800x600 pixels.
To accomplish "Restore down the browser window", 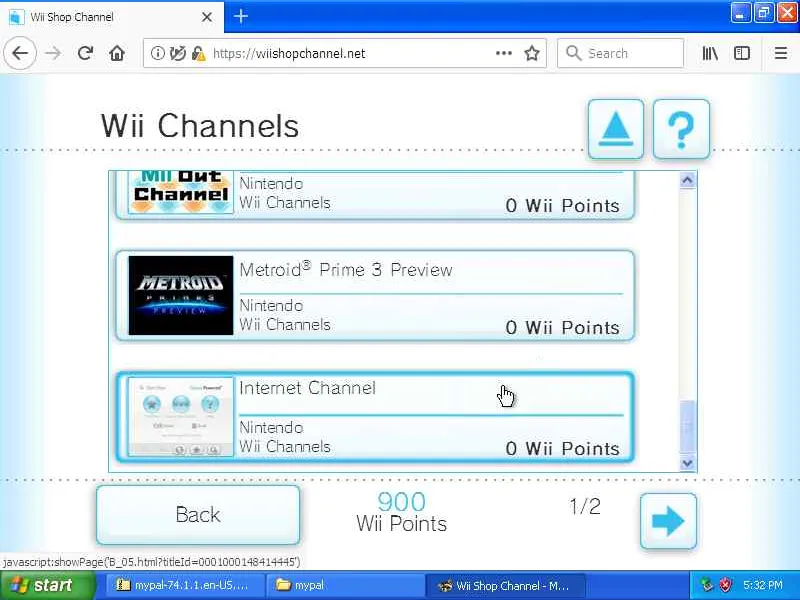I will 764,13.
